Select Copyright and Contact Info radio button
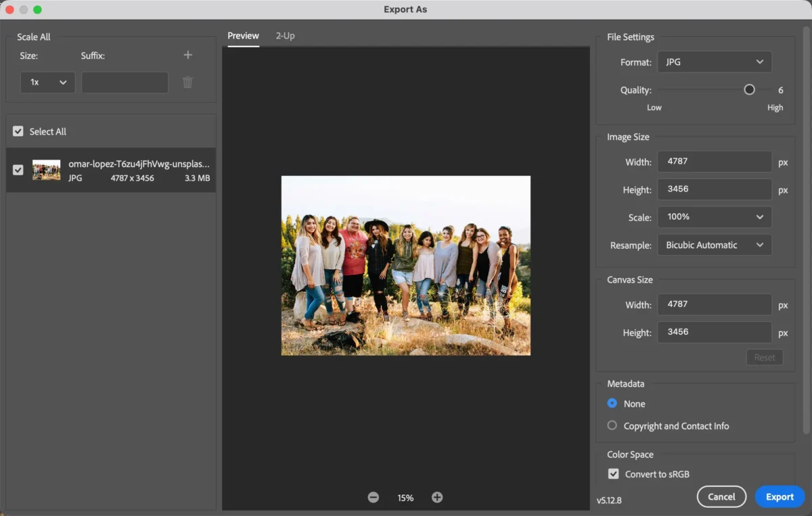812x516 pixels. click(x=612, y=426)
